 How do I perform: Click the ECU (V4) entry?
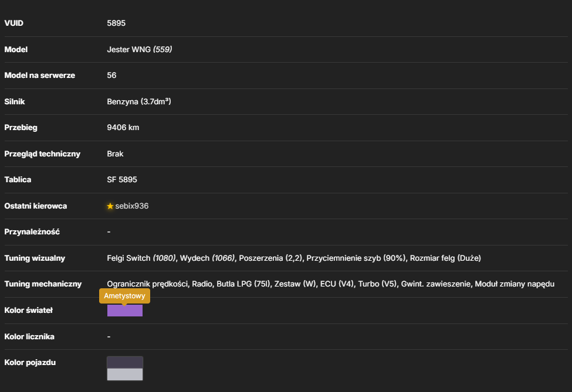coord(337,284)
